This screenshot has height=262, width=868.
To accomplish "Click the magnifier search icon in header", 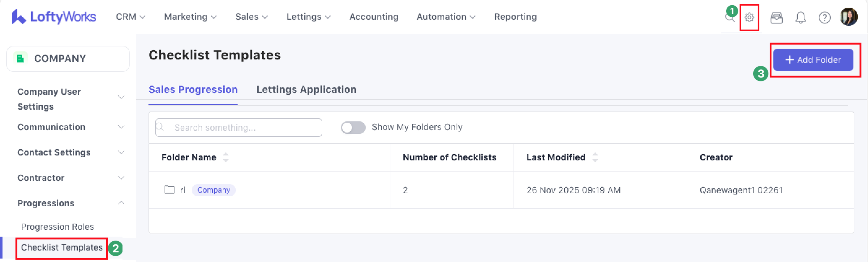I will (x=729, y=19).
